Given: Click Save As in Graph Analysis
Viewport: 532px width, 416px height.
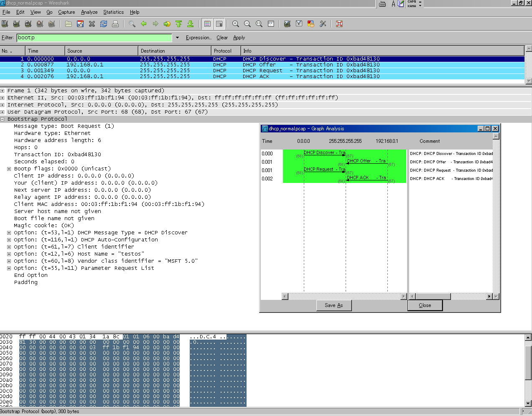Looking at the screenshot, I should coord(333,305).
